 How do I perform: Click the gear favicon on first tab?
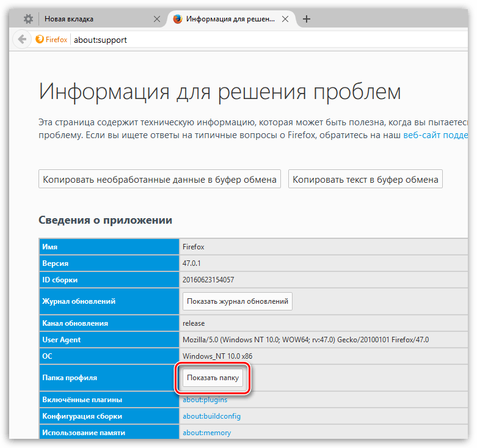[28, 19]
